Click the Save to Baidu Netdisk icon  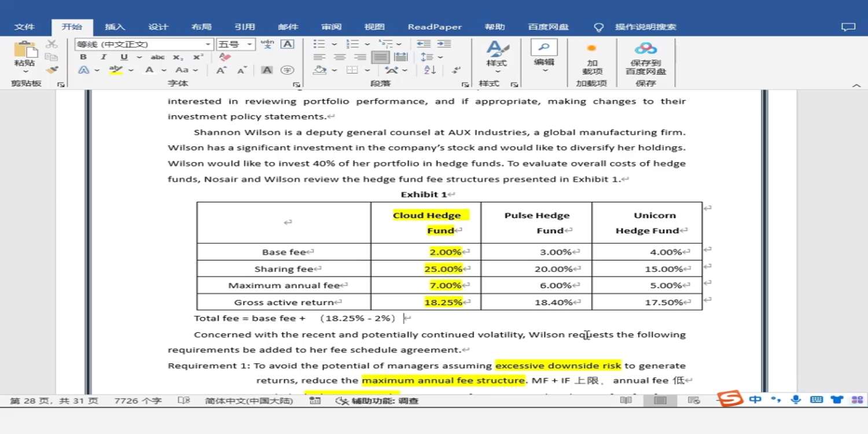point(645,58)
